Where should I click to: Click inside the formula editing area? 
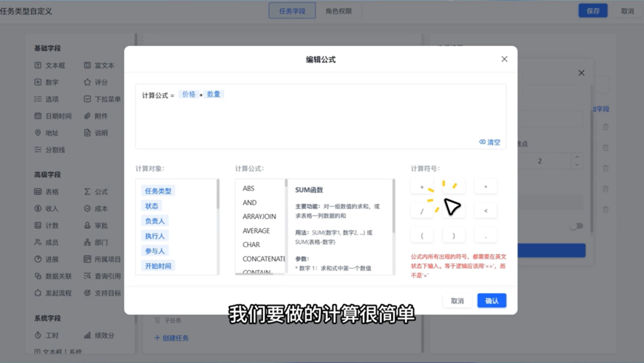pos(321,117)
